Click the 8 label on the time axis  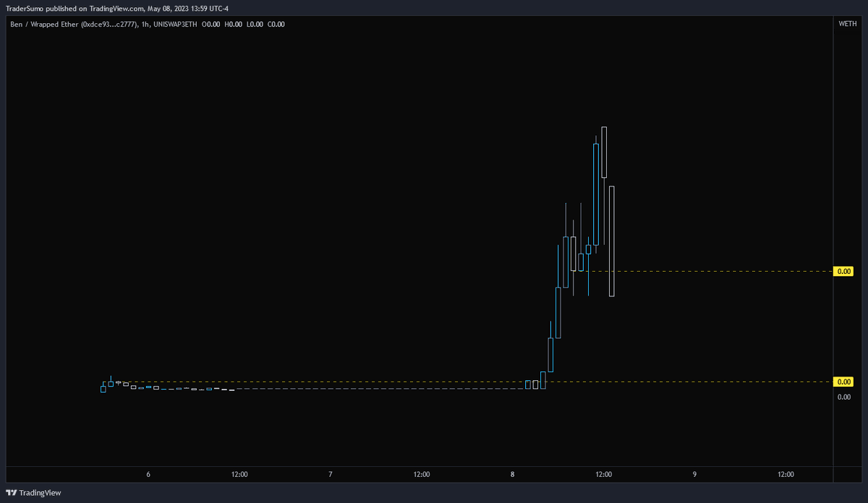point(512,475)
